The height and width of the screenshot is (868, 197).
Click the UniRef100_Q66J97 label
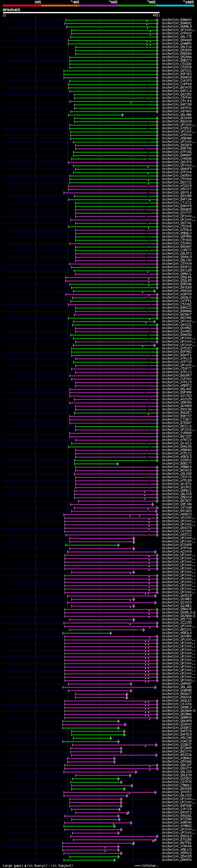point(177,765)
